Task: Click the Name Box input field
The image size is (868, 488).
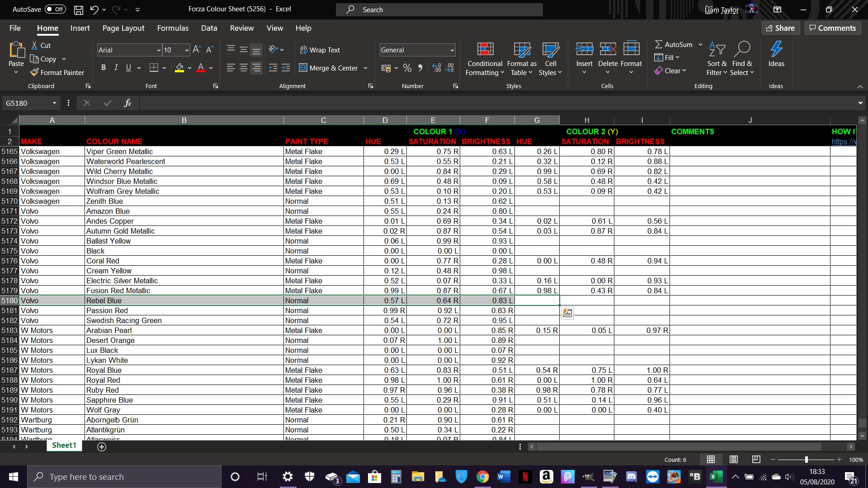Action: 31,103
